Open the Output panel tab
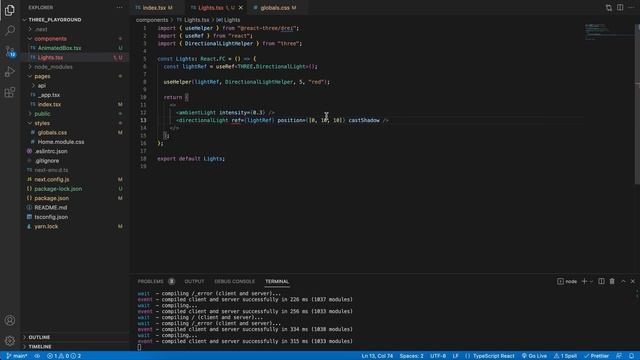The height and width of the screenshot is (360, 640). 194,281
